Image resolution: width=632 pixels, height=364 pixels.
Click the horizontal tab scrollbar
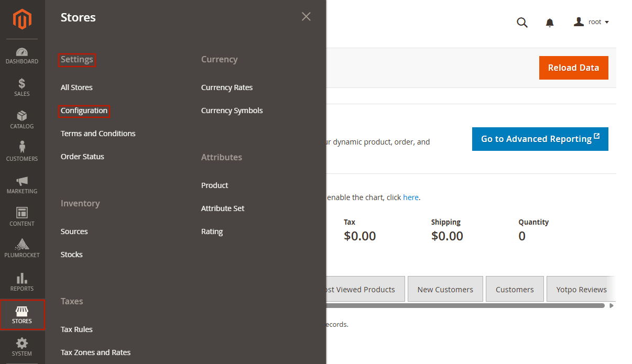click(465, 305)
